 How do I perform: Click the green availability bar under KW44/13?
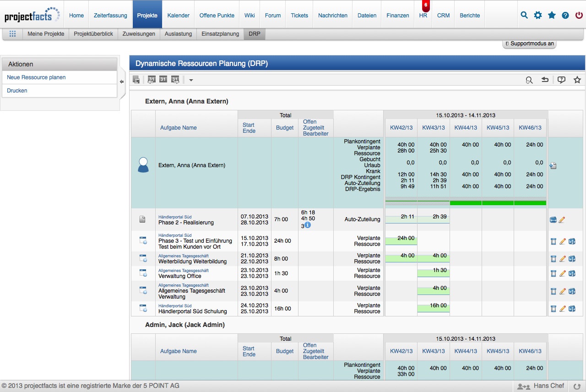pos(466,202)
